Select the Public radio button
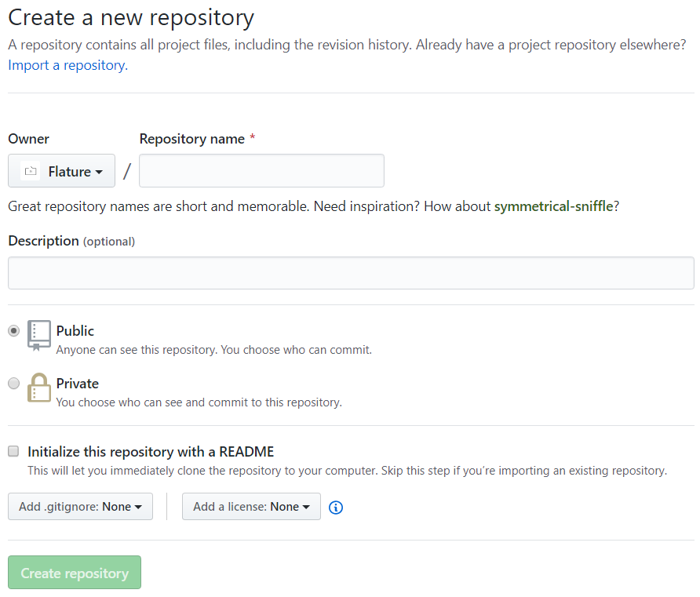The width and height of the screenshot is (700, 597). (14, 331)
